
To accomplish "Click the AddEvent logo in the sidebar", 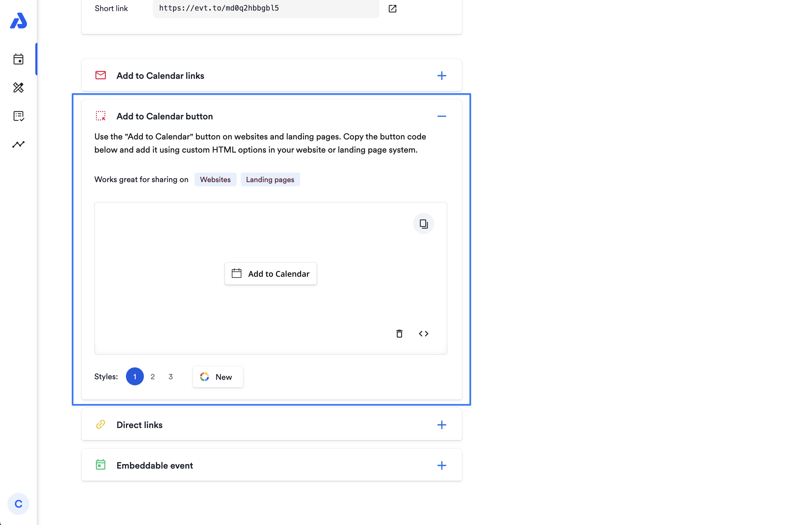I will click(x=18, y=21).
